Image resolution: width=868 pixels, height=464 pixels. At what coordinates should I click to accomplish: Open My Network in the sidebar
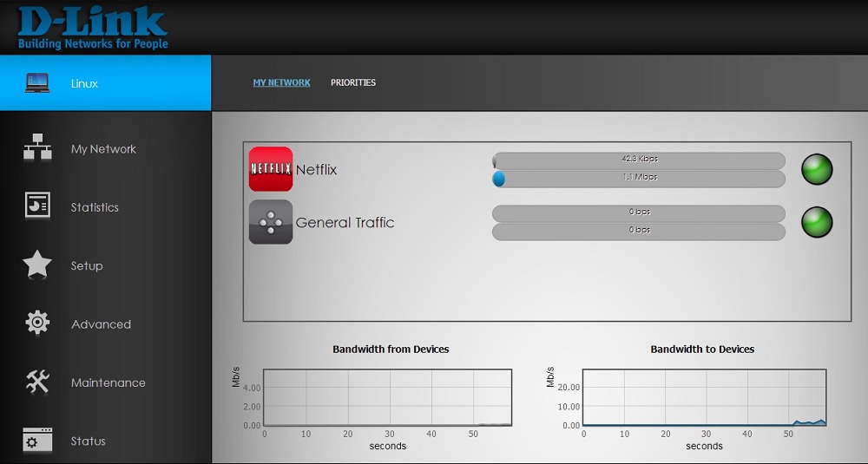coord(105,149)
